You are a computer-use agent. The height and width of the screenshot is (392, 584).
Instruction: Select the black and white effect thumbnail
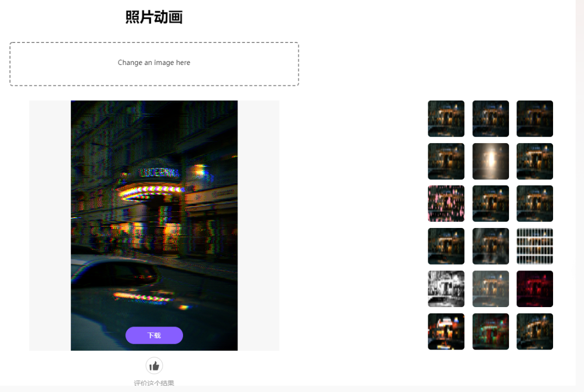coord(446,289)
